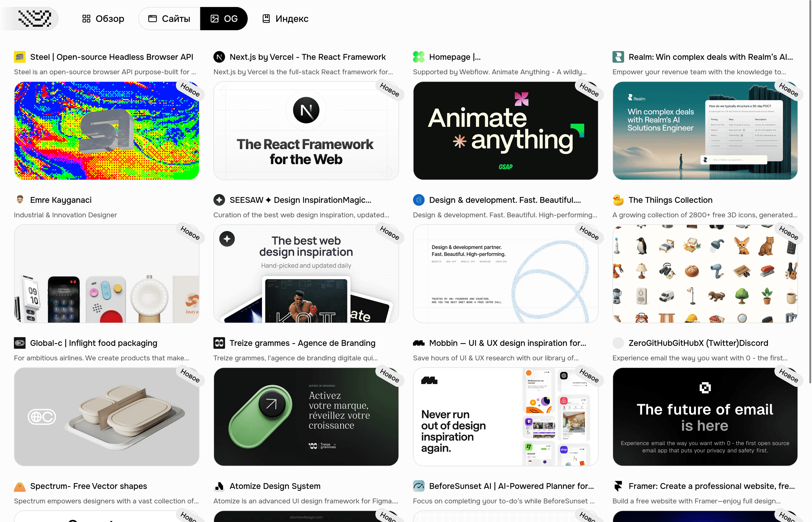812x522 pixels.
Task: Open the Atomize Design System title link
Action: point(275,486)
